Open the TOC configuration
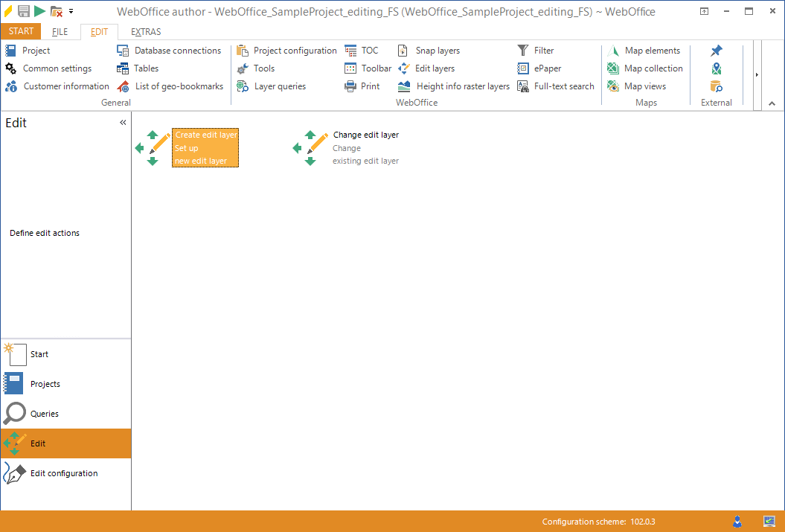Screen dimensions: 785x532 [x=362, y=51]
